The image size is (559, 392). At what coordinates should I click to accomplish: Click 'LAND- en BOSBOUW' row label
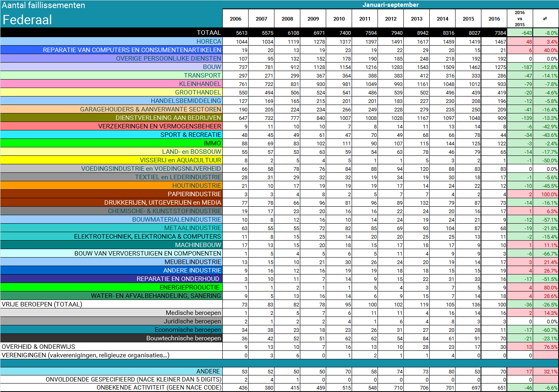(192, 151)
